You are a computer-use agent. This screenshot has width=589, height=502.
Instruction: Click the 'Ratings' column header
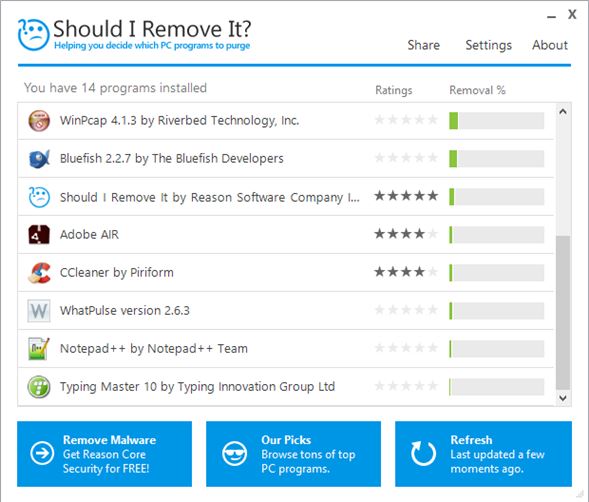[x=394, y=90]
